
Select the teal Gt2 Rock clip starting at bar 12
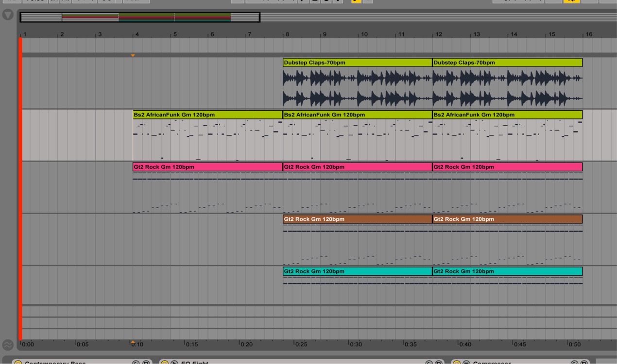pyautogui.click(x=507, y=271)
